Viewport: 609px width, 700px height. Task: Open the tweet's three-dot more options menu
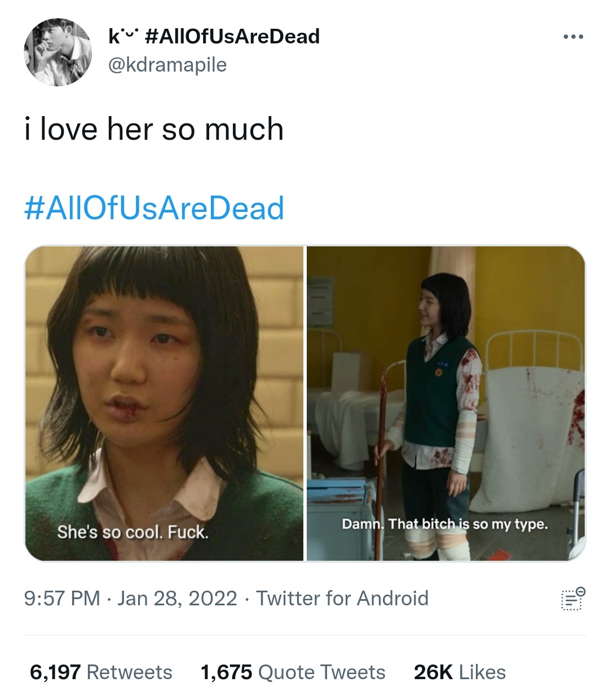(573, 37)
